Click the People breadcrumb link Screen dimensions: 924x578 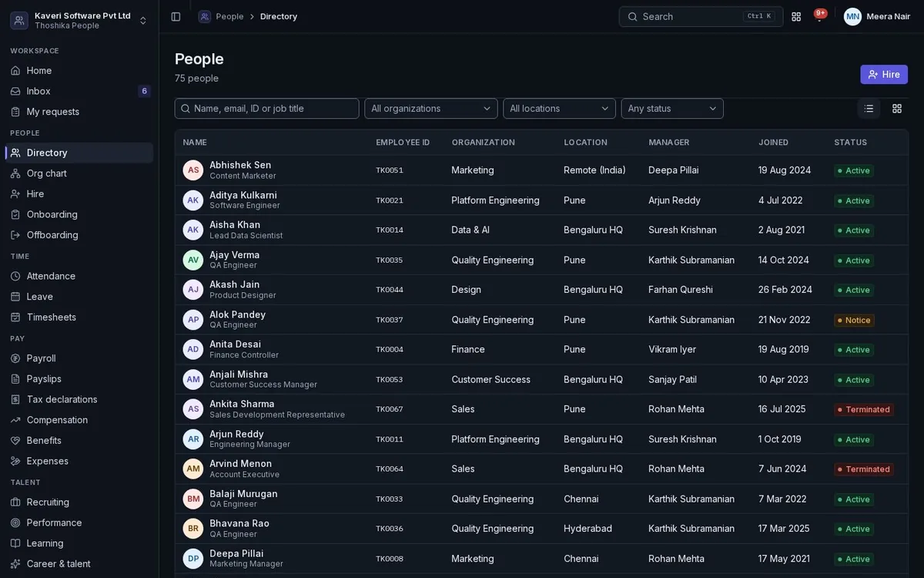[229, 16]
